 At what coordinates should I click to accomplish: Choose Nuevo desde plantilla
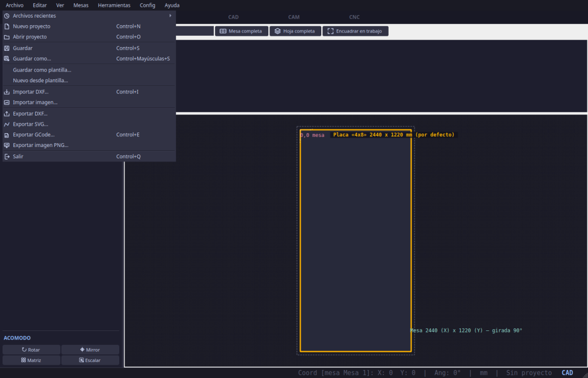click(89, 81)
